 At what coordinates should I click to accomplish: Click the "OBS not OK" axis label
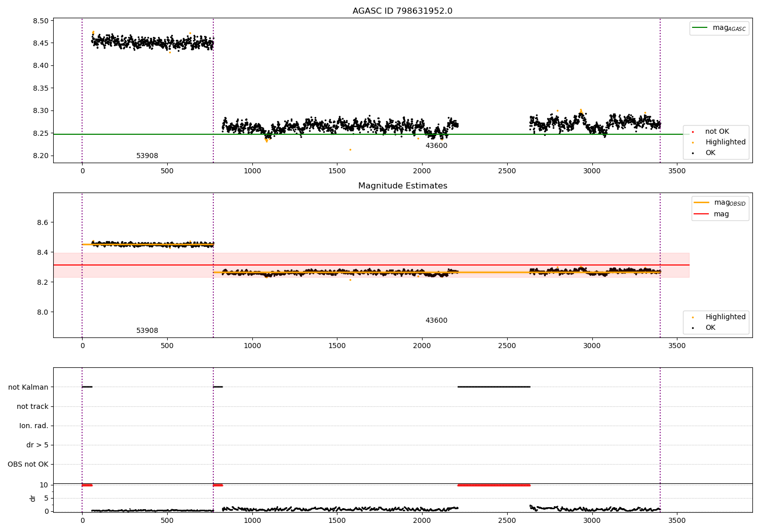pos(28,465)
